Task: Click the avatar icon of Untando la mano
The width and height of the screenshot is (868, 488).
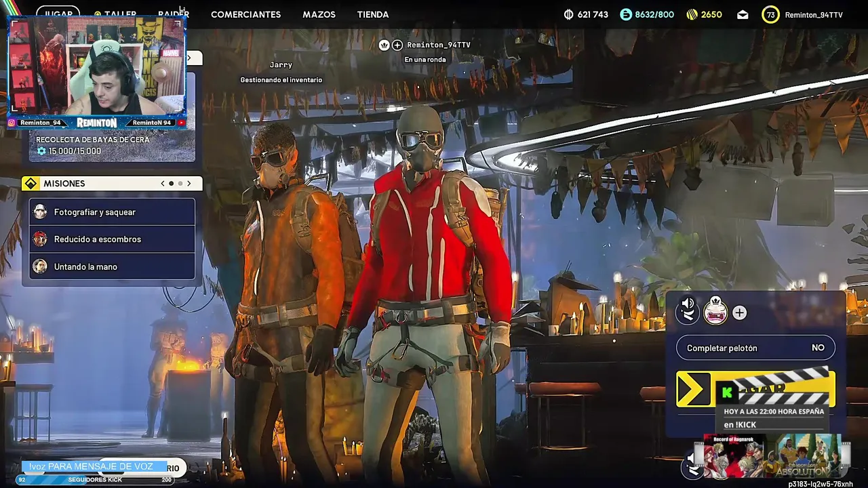Action: tap(40, 266)
